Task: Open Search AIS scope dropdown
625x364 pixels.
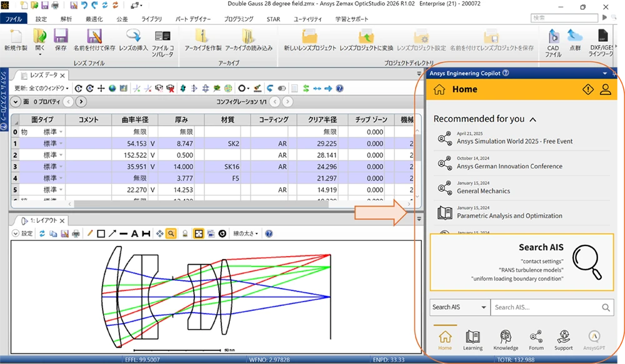Action: 459,307
